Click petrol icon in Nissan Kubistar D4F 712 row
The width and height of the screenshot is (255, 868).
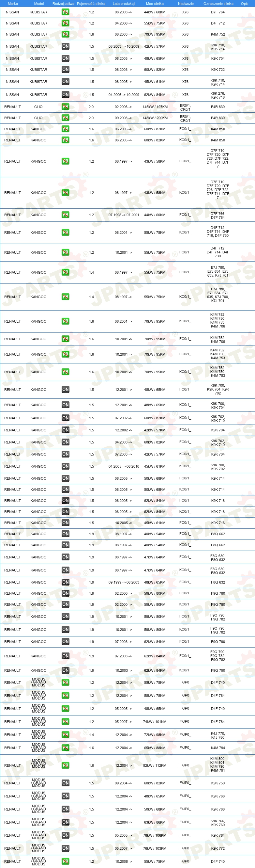point(65,23)
